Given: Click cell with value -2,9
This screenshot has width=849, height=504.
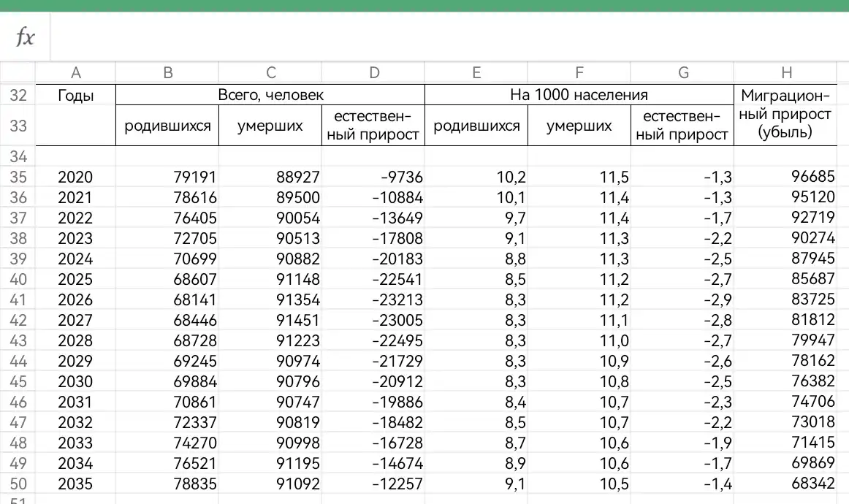Looking at the screenshot, I should pyautogui.click(x=682, y=300).
